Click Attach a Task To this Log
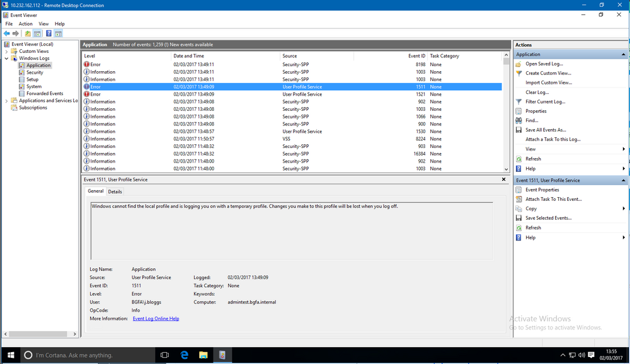 tap(553, 139)
